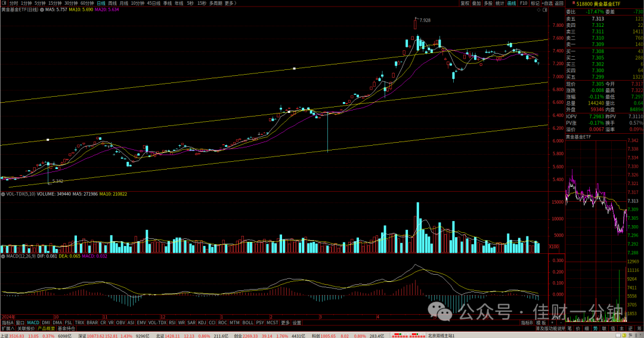Screen dimensions: 644x338
Task: Click the panel layout icon left of 分时
Action: click(x=4, y=3)
